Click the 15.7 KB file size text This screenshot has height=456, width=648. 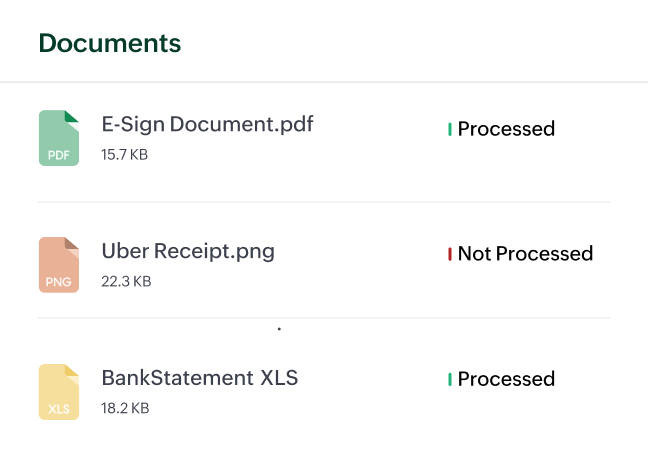(125, 155)
